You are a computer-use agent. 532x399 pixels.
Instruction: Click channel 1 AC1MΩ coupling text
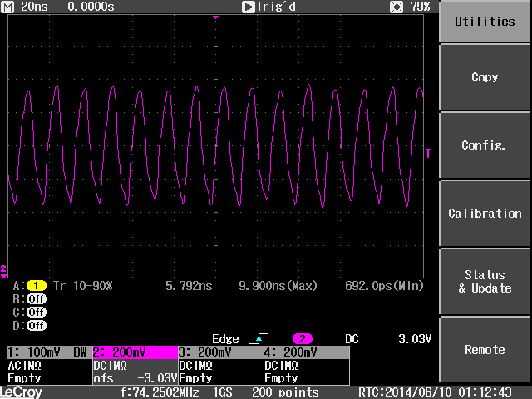(24, 366)
